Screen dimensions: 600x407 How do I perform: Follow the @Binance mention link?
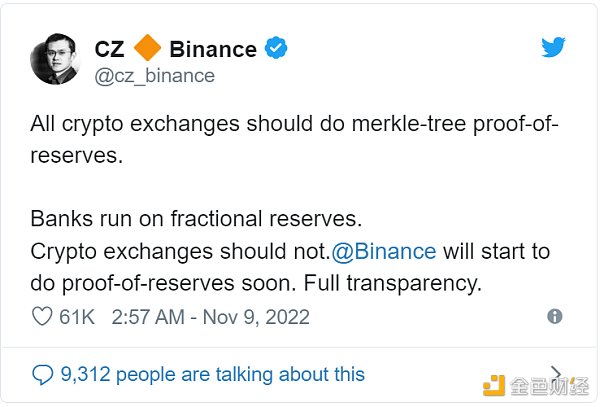click(x=389, y=250)
